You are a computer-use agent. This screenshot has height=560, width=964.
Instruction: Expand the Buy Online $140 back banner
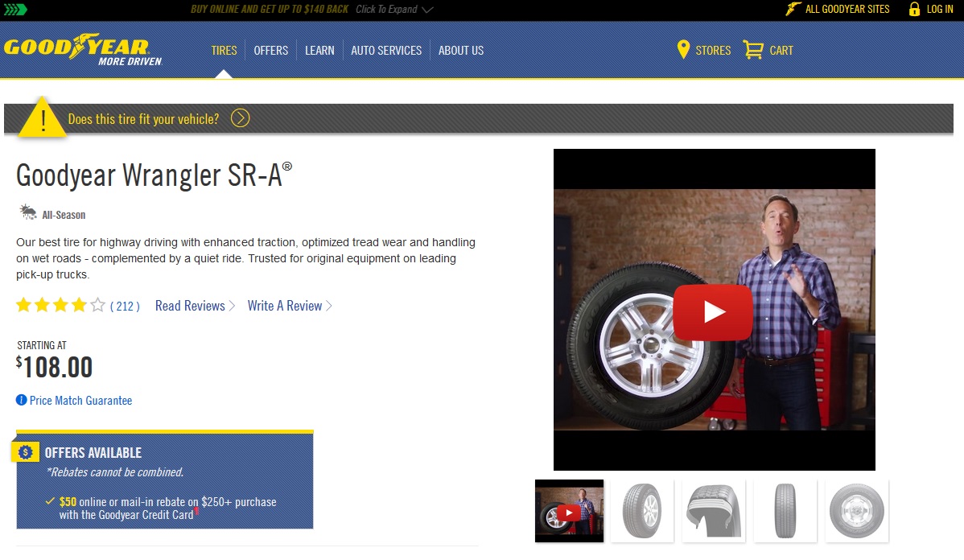coord(311,9)
